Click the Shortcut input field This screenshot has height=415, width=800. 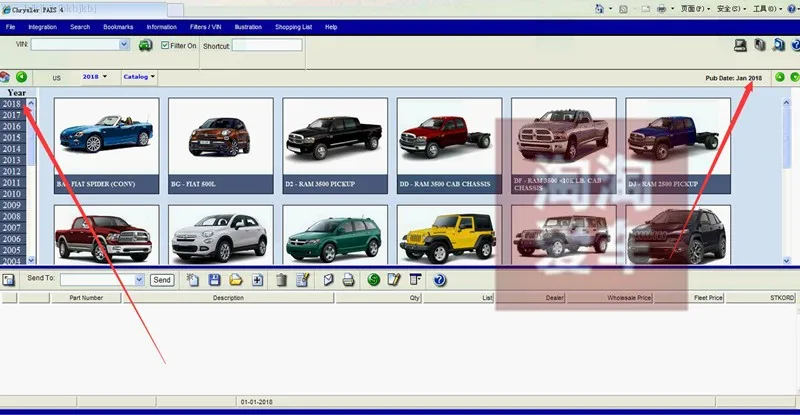(267, 46)
